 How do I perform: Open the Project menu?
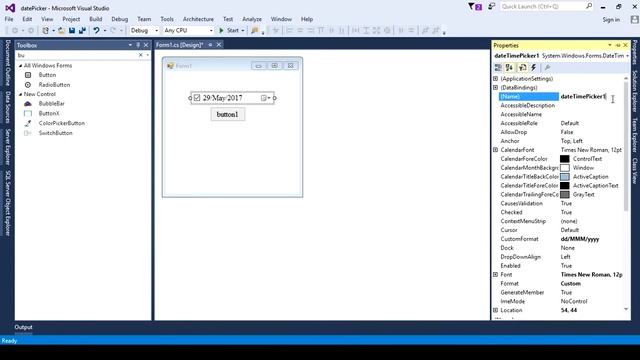coord(71,19)
